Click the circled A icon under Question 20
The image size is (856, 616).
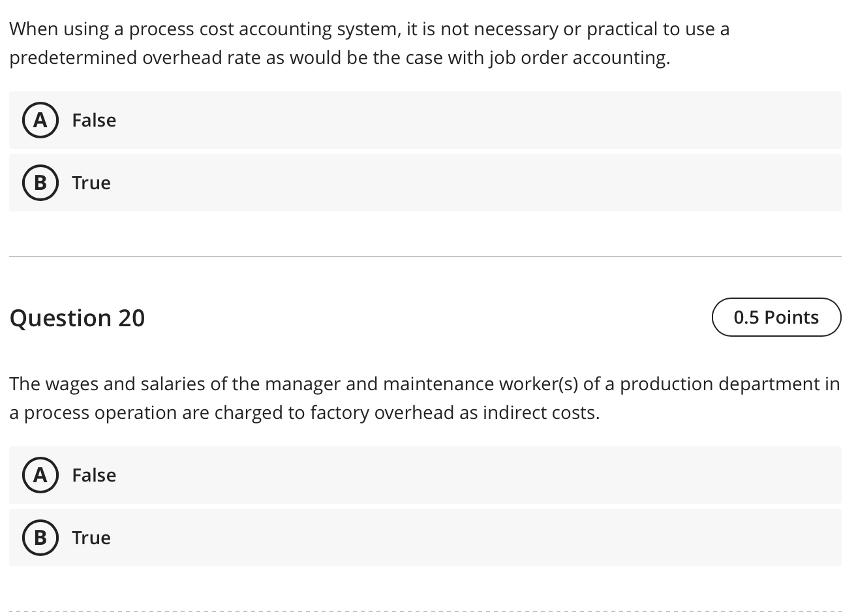pyautogui.click(x=40, y=475)
